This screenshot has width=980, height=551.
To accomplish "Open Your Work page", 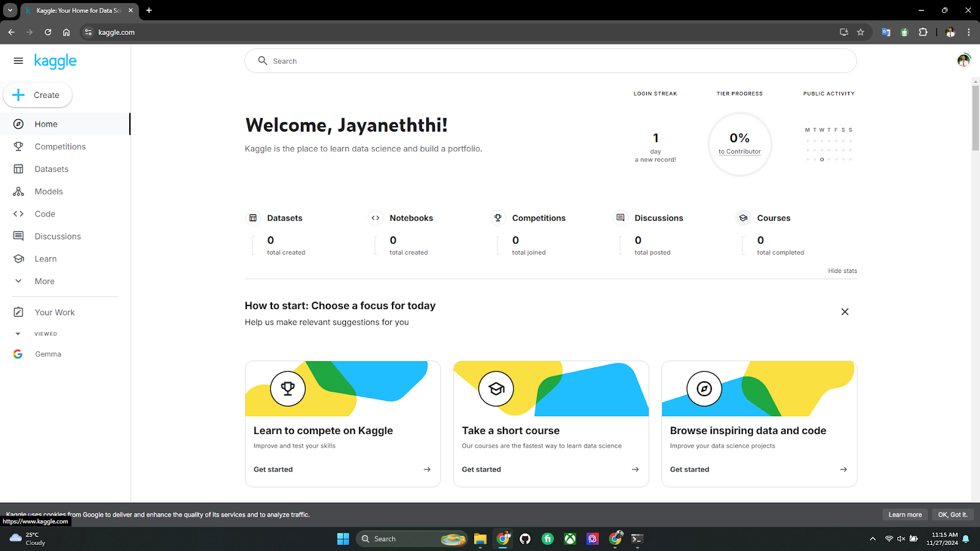I will click(65, 312).
